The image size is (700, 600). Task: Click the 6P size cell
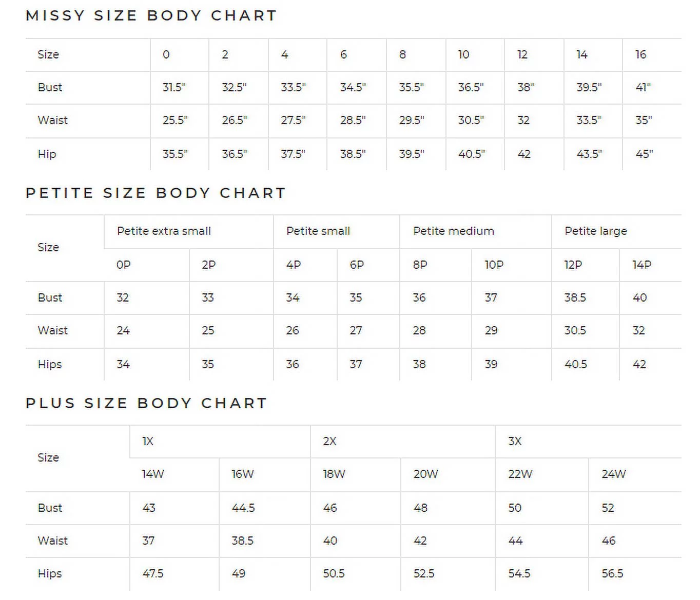(357, 265)
